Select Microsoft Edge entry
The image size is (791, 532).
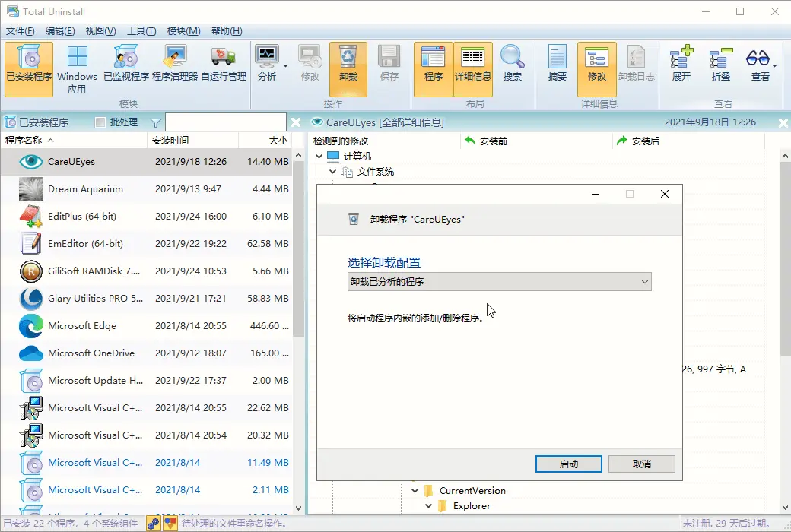[146, 326]
